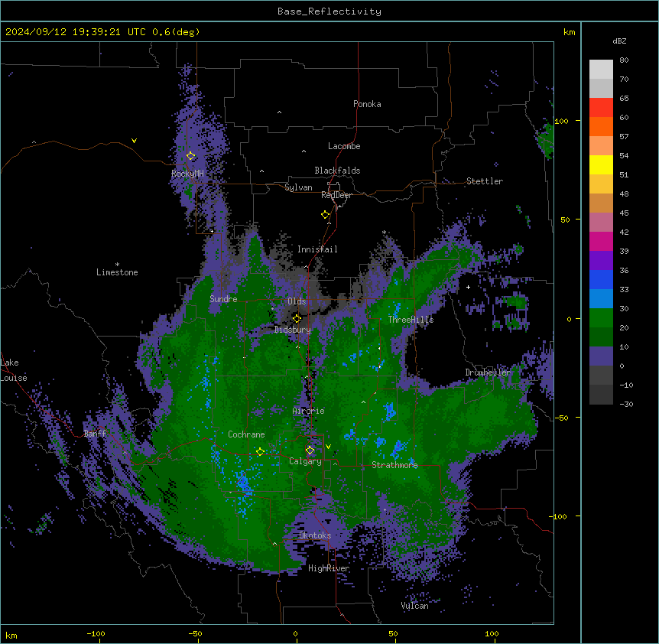
Task: Click the Limestone label
Action: pos(117,272)
